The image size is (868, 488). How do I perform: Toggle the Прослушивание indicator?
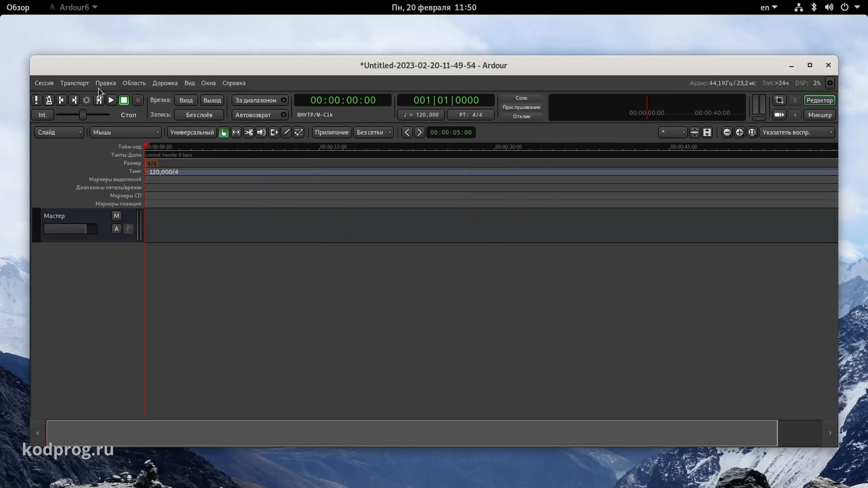coord(521,107)
